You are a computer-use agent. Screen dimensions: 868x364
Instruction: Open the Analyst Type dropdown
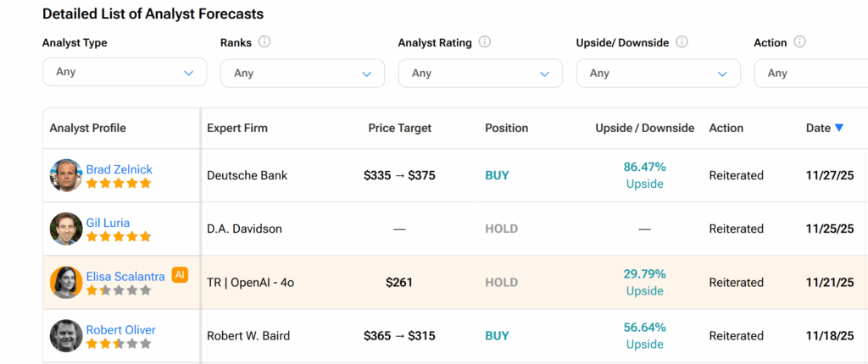(x=125, y=72)
